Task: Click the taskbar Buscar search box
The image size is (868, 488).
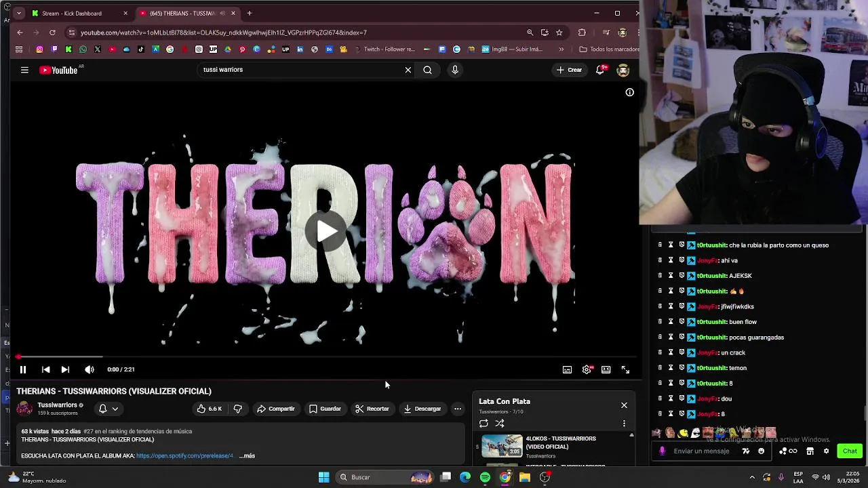Action: pos(385,477)
